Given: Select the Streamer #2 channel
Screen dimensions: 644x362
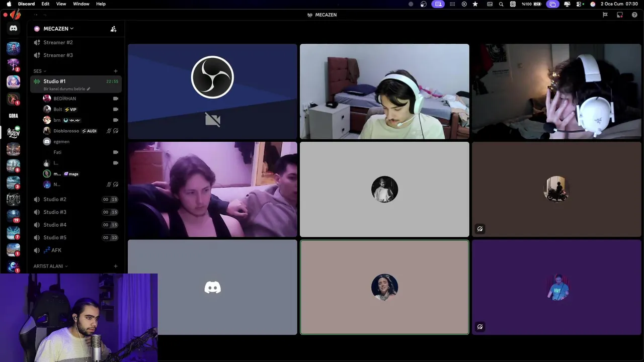Looking at the screenshot, I should (x=75, y=42).
